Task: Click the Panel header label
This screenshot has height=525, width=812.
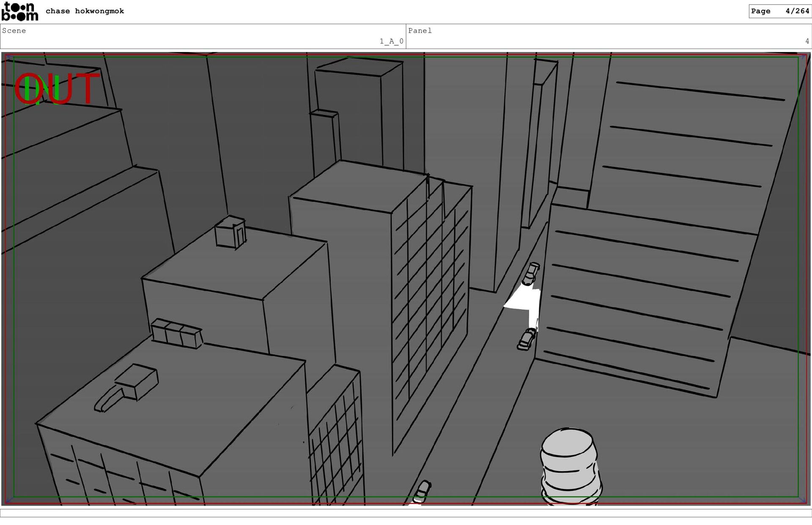Action: click(x=420, y=30)
